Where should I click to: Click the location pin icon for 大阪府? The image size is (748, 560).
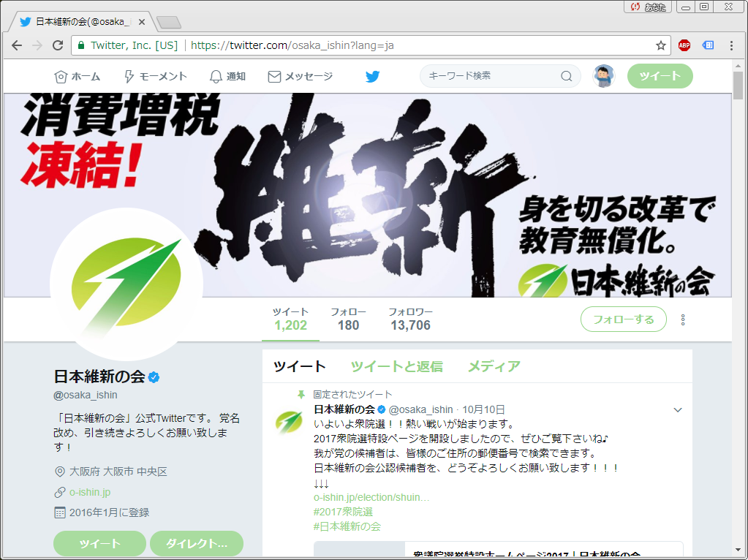pos(60,472)
